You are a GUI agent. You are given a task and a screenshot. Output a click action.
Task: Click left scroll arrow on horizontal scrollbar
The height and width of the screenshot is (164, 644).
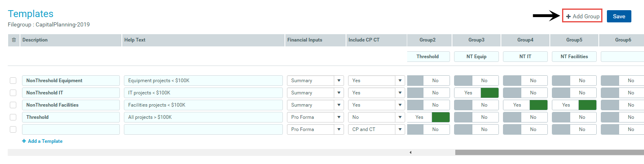(410, 153)
